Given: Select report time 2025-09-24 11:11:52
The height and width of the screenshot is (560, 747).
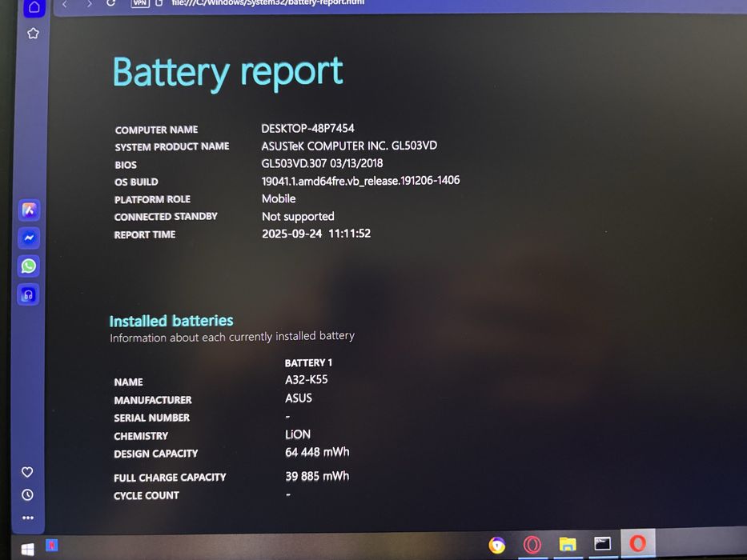Looking at the screenshot, I should click(316, 234).
